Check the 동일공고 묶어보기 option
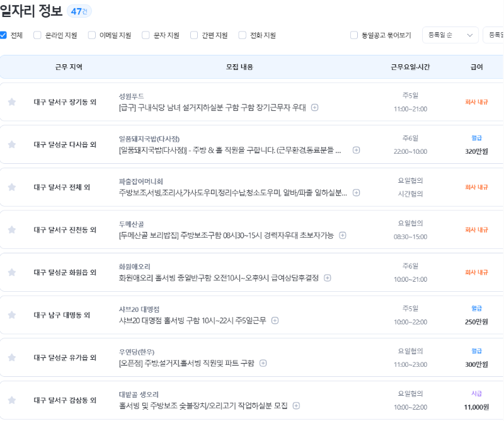This screenshot has height=421, width=504. (x=354, y=35)
